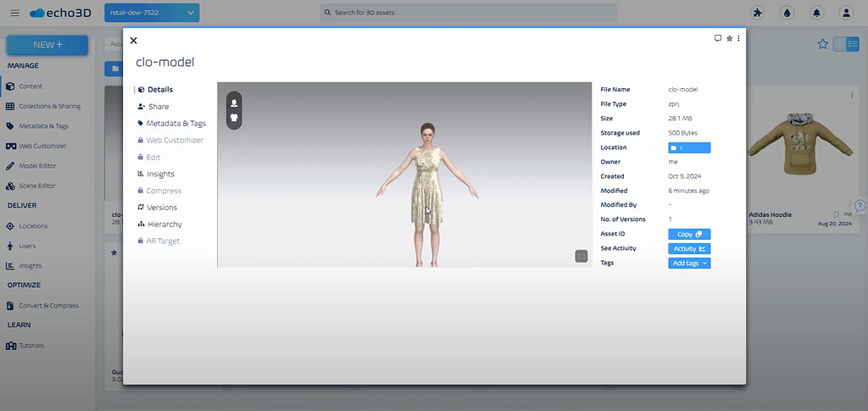Click the notifications bell icon
The width and height of the screenshot is (868, 411).
[x=816, y=13]
